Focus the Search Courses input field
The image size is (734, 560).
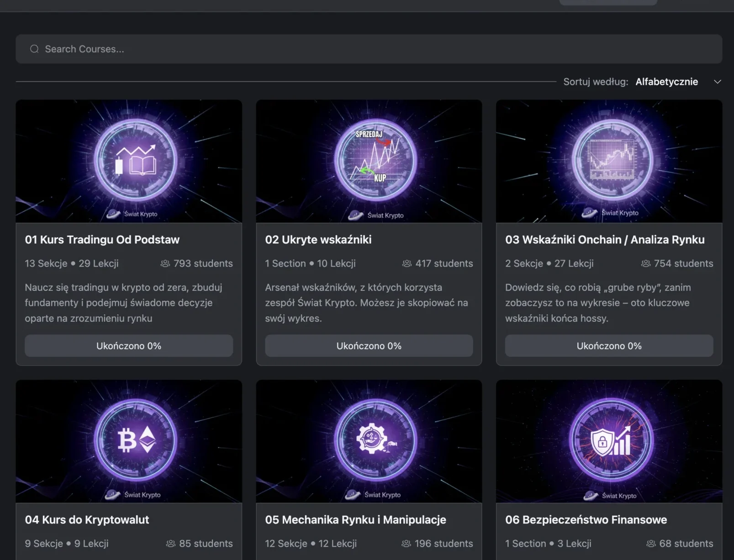pos(369,49)
